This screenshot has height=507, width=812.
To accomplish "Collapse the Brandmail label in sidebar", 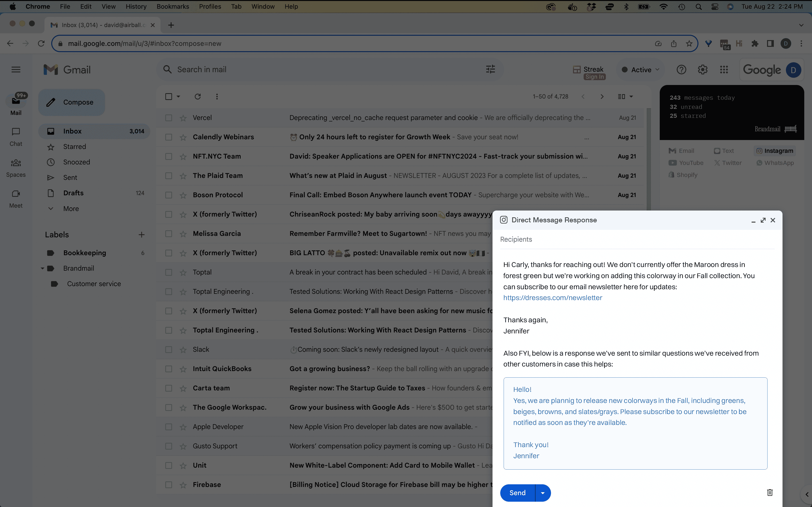I will [x=42, y=268].
